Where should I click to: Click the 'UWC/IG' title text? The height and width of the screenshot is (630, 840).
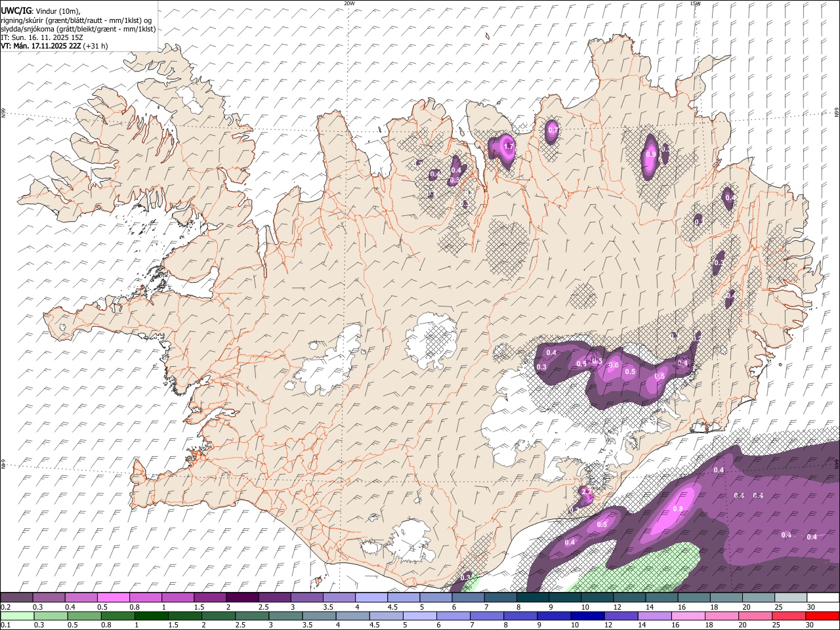pos(16,10)
